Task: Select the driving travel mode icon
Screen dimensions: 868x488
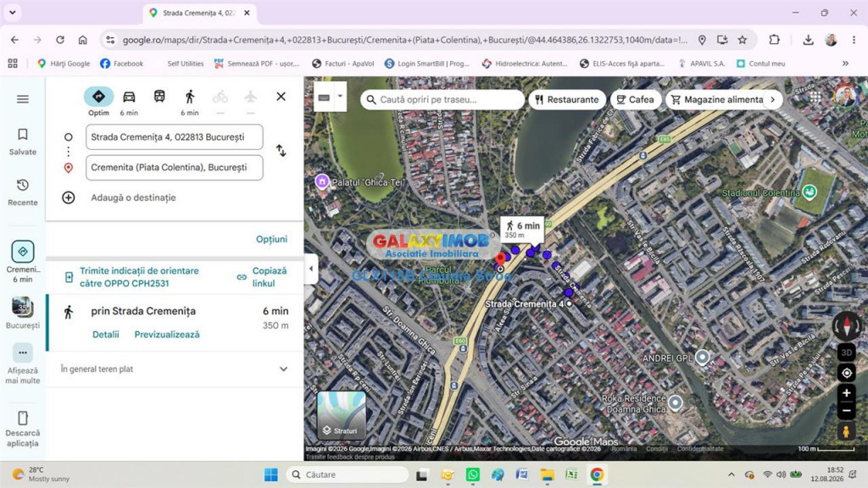Action: click(129, 97)
